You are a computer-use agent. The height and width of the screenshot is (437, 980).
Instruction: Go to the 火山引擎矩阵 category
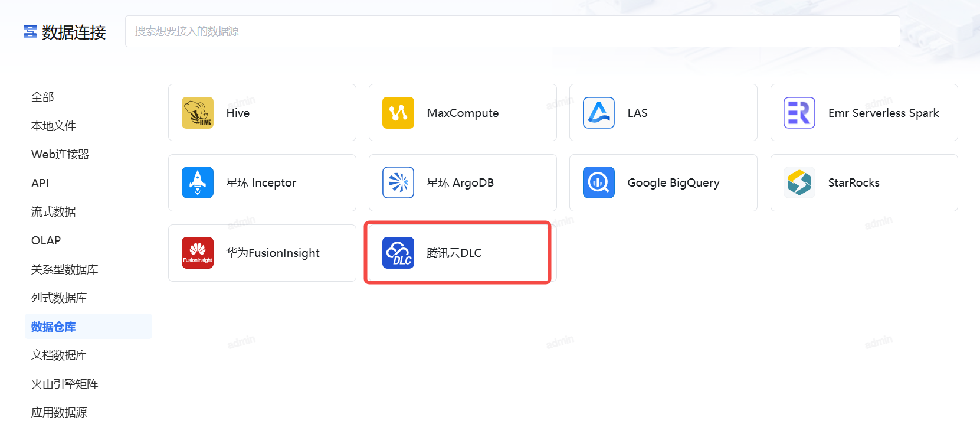click(x=65, y=384)
